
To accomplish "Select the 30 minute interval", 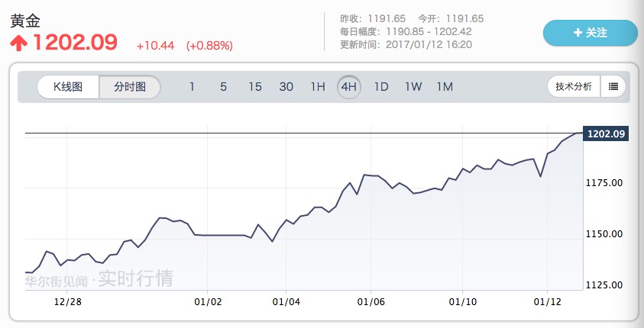I will click(286, 87).
